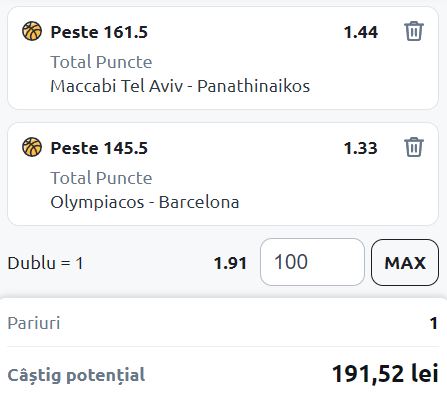Open the Maccabi Tel Aviv - Panathinaikos match
The image size is (447, 395).
tap(180, 86)
